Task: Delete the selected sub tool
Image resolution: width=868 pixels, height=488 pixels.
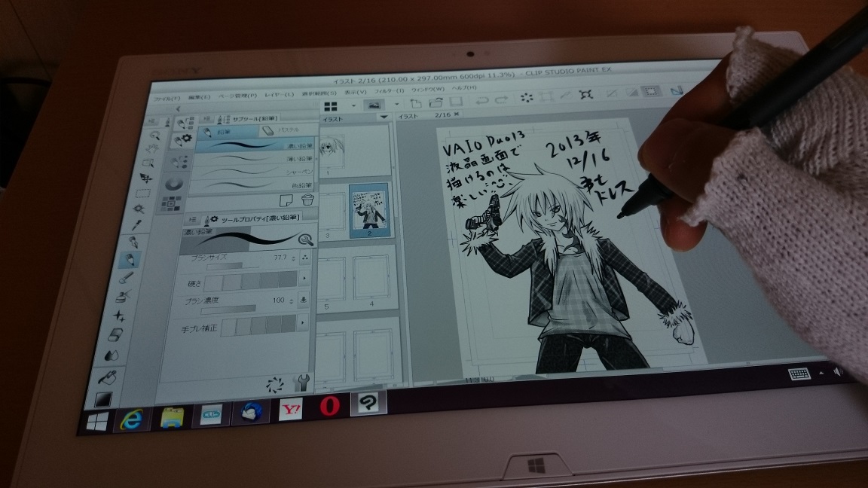Action: pos(307,199)
